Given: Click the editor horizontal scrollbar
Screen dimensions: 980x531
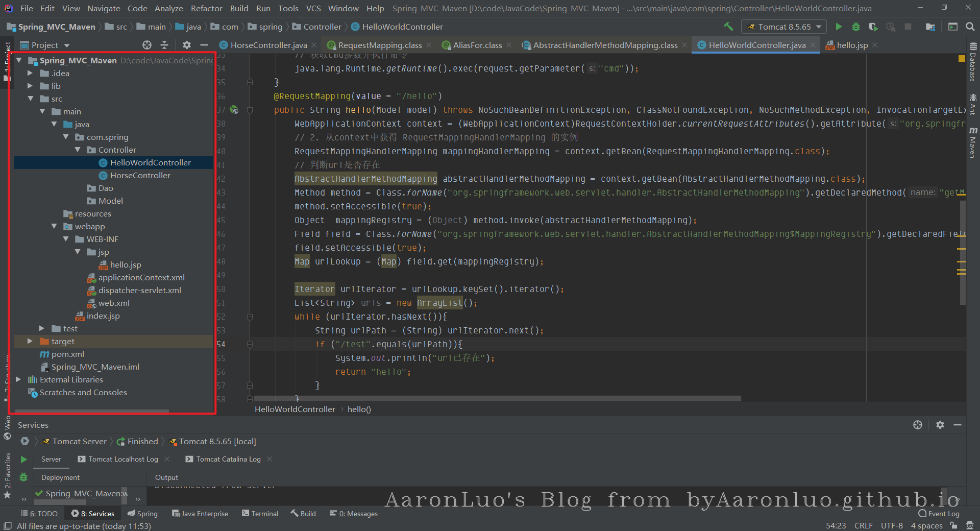Looking at the screenshot, I should coord(498,398).
